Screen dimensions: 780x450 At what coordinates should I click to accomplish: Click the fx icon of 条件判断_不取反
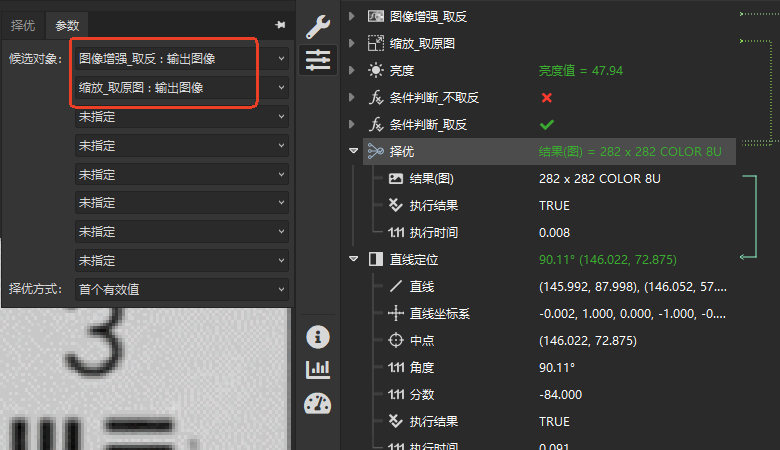[376, 97]
